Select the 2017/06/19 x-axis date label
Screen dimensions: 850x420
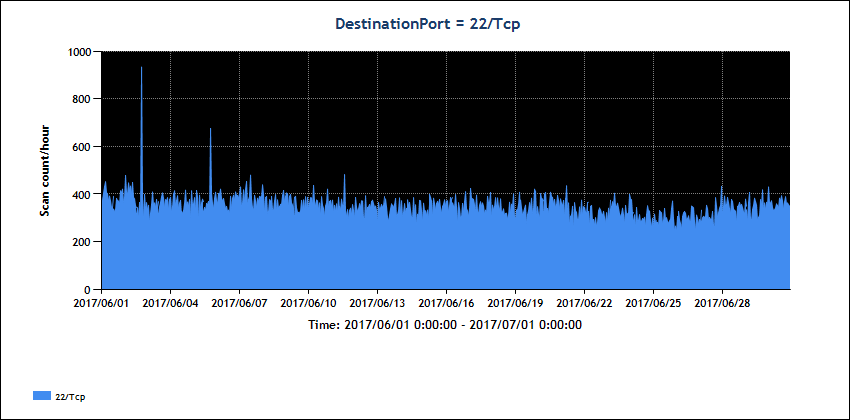point(516,303)
